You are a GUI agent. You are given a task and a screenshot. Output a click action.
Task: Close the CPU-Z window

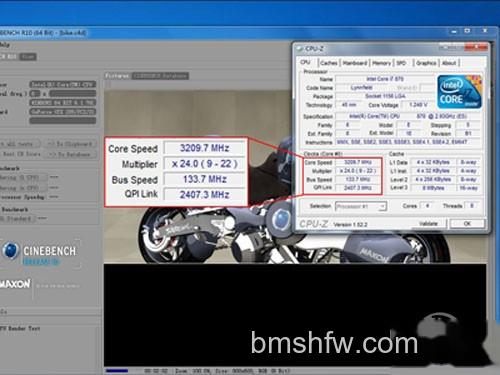[476, 47]
